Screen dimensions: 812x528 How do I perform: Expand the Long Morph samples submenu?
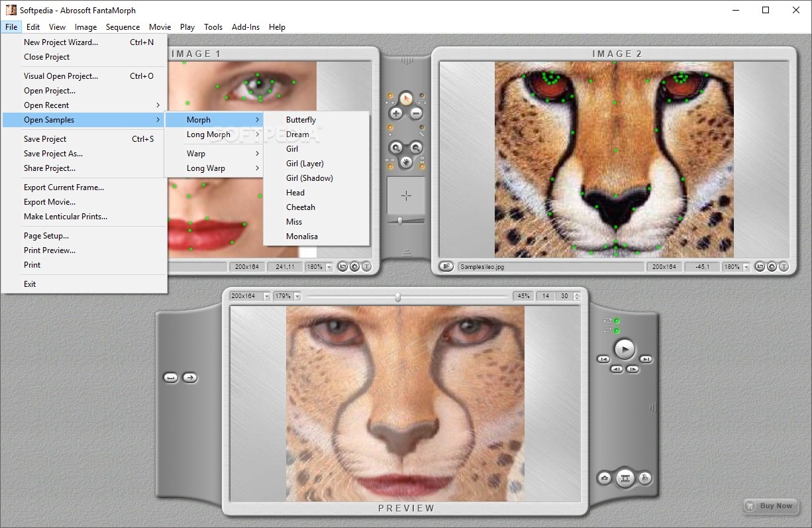pos(214,134)
